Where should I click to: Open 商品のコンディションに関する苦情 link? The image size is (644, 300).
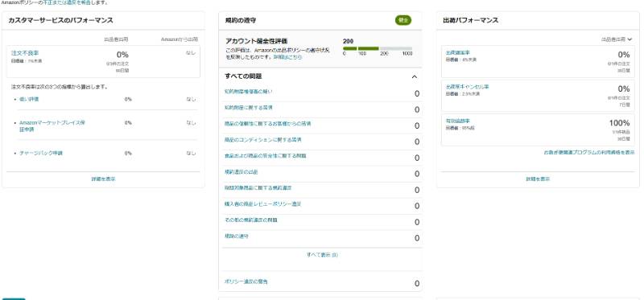click(263, 140)
